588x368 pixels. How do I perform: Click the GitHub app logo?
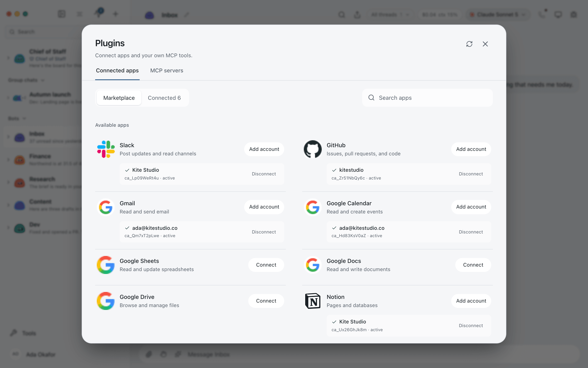pyautogui.click(x=313, y=149)
